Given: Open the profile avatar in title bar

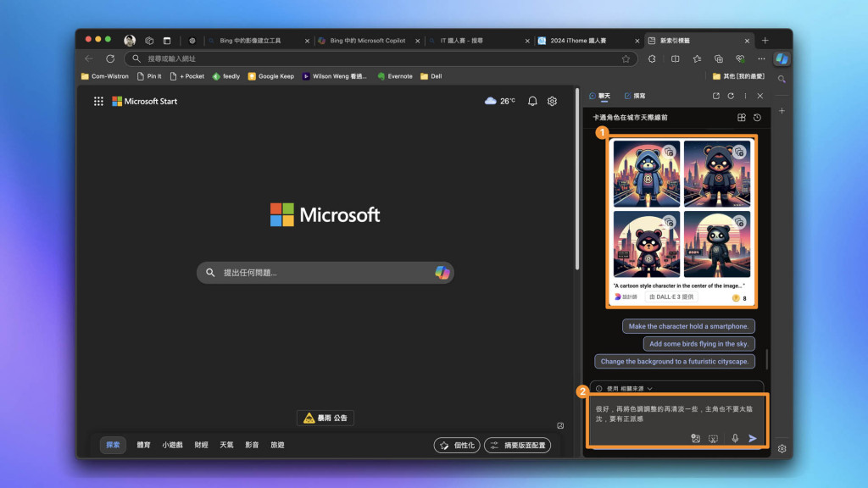Looking at the screenshot, I should click(x=130, y=41).
